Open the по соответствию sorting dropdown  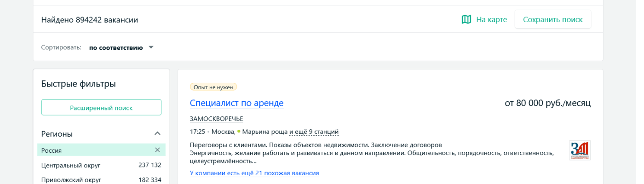(116, 47)
